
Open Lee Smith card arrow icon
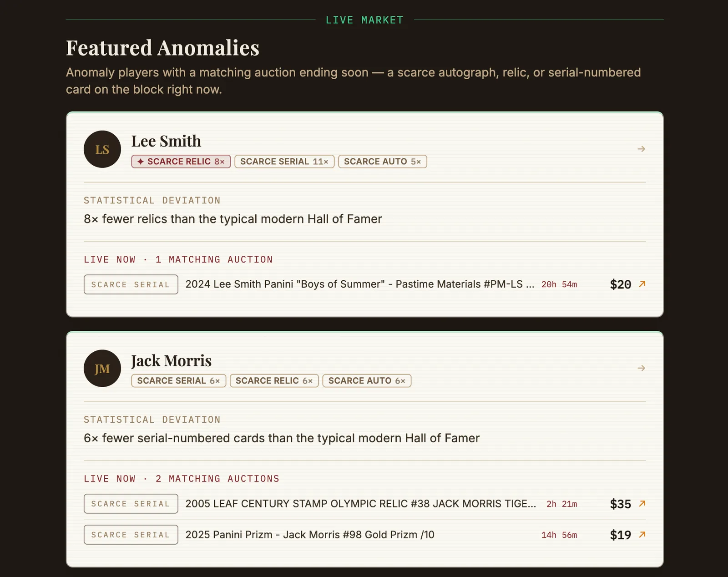[642, 149]
